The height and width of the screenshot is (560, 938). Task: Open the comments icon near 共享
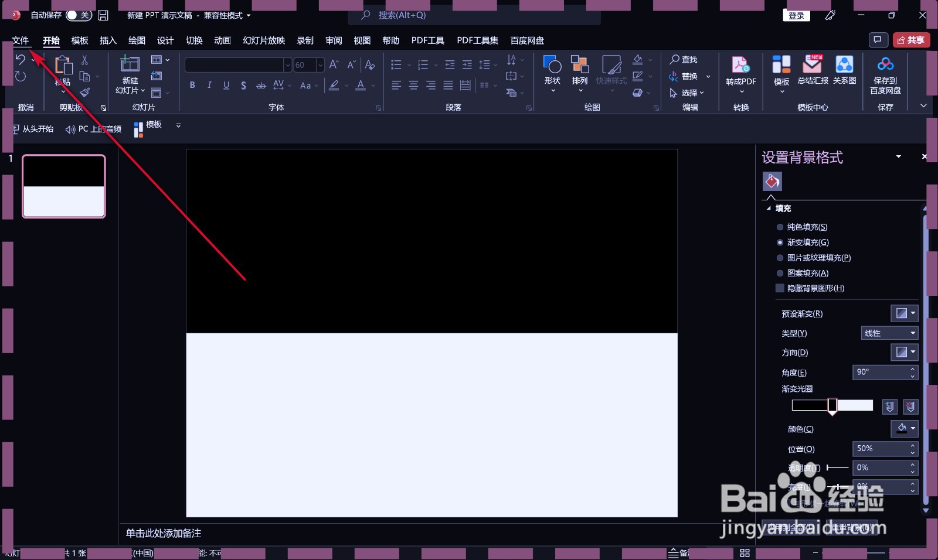pos(878,40)
